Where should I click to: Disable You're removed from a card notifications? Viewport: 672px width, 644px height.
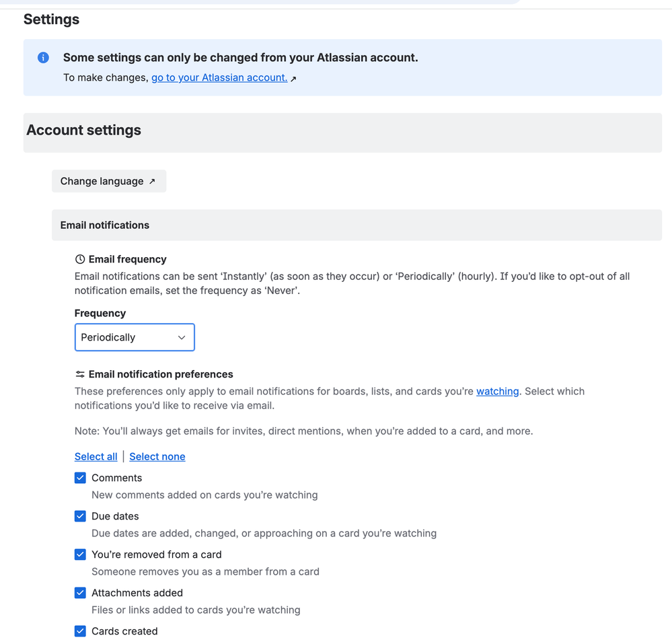pyautogui.click(x=80, y=554)
